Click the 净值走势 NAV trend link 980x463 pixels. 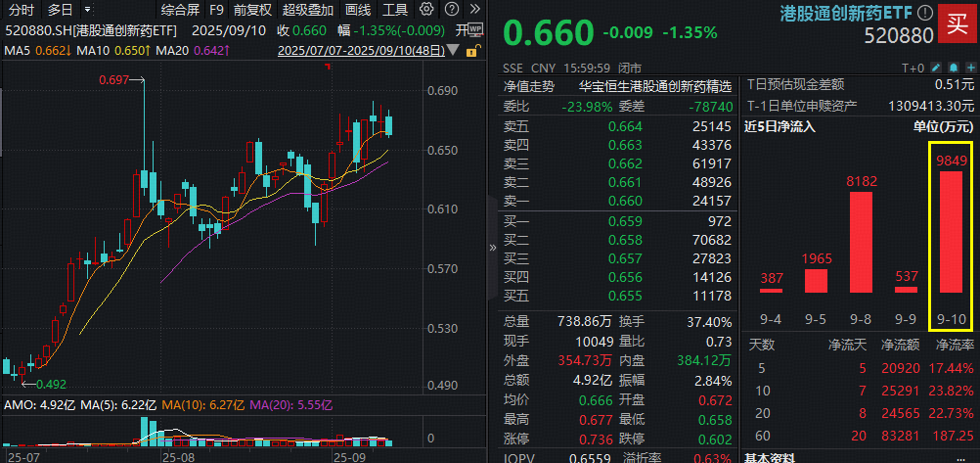pyautogui.click(x=528, y=85)
